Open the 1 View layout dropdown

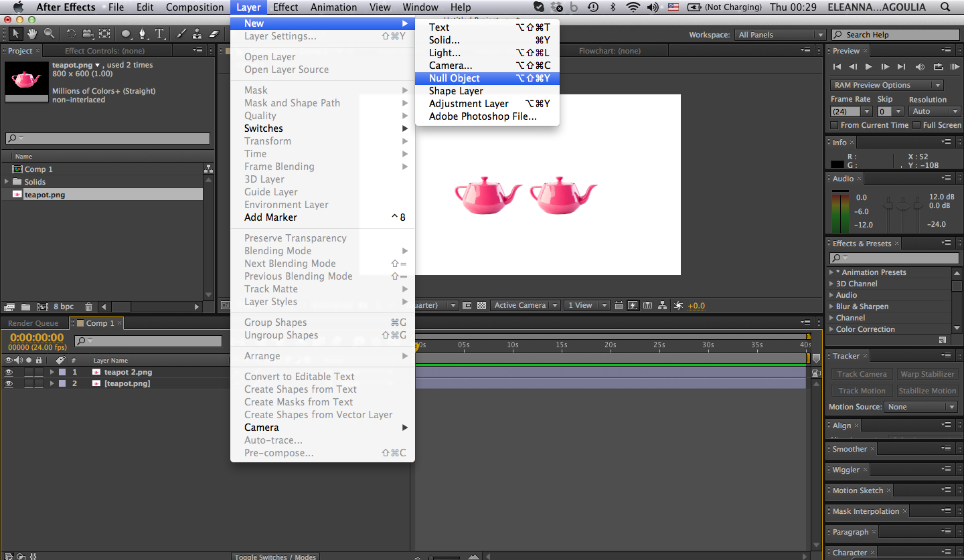(586, 305)
